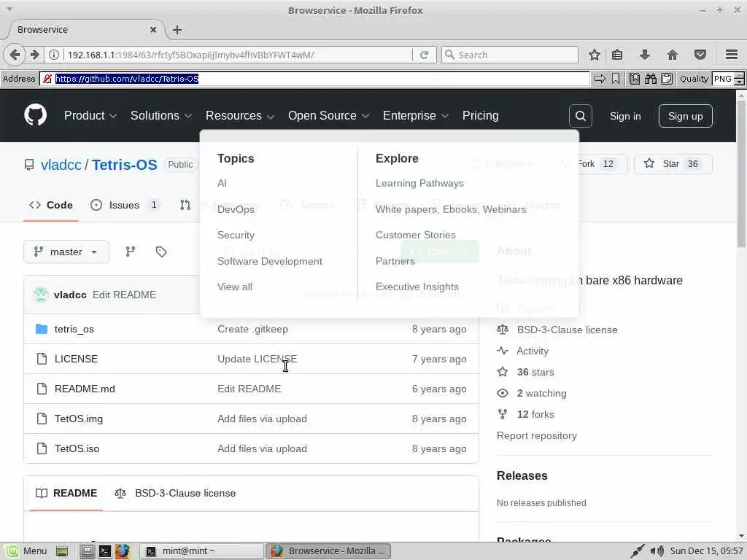This screenshot has height=560, width=747.
Task: Open volume control in system tray
Action: tap(657, 551)
